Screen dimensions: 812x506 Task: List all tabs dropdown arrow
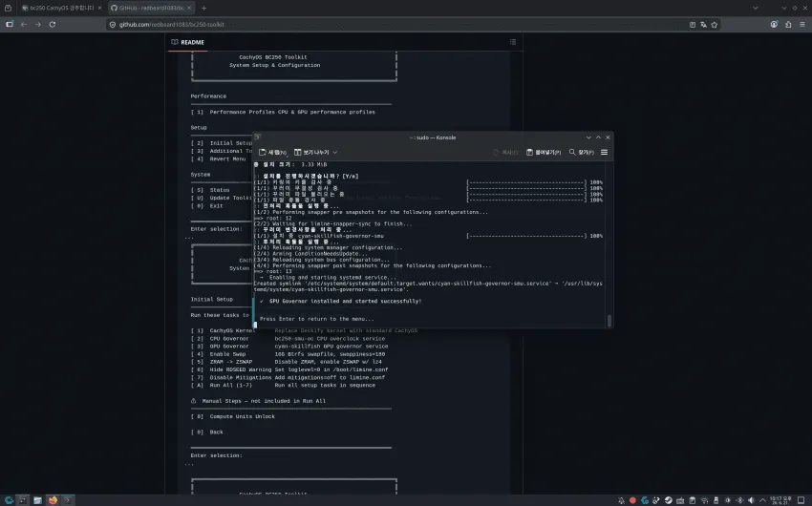coord(755,8)
